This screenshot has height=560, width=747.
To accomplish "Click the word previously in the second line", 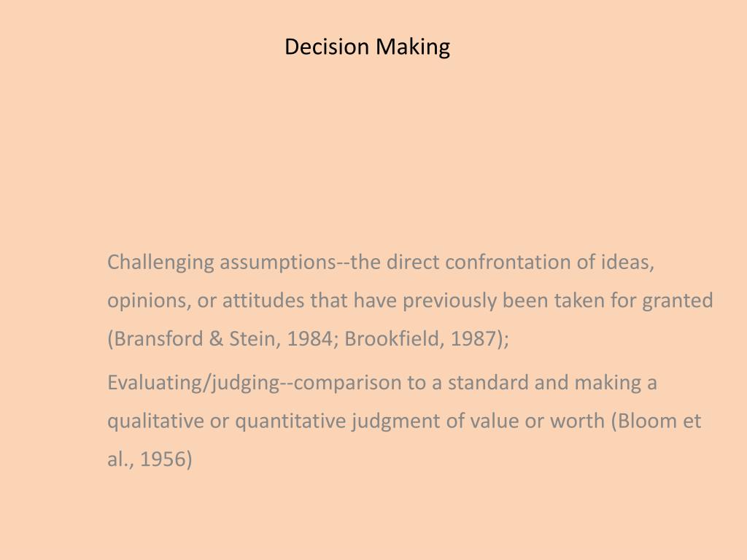I will pyautogui.click(x=449, y=301).
